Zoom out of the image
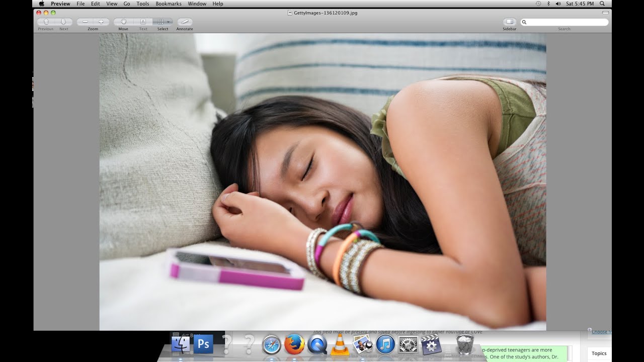 click(84, 22)
